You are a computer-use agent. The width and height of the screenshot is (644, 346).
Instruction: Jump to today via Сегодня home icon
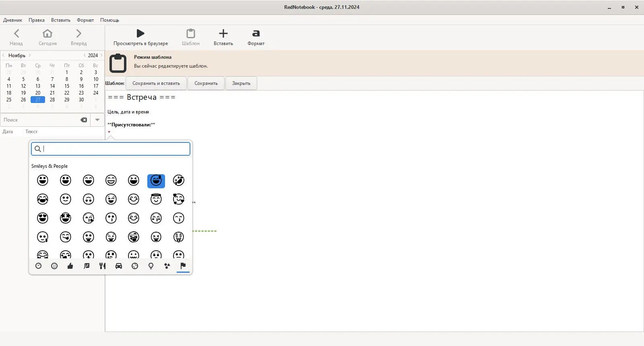tap(47, 37)
